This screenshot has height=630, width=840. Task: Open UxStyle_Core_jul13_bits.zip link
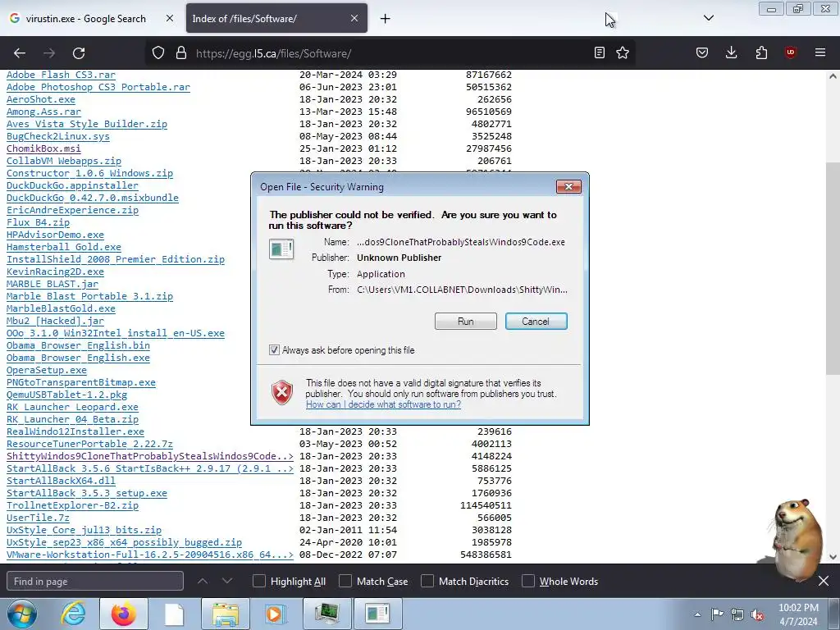84,531
